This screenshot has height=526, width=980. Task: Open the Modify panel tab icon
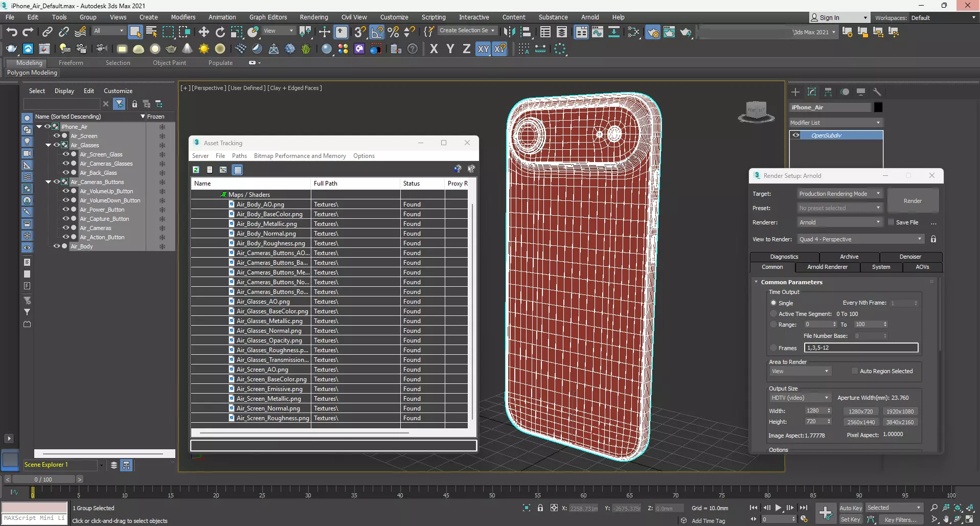[811, 92]
